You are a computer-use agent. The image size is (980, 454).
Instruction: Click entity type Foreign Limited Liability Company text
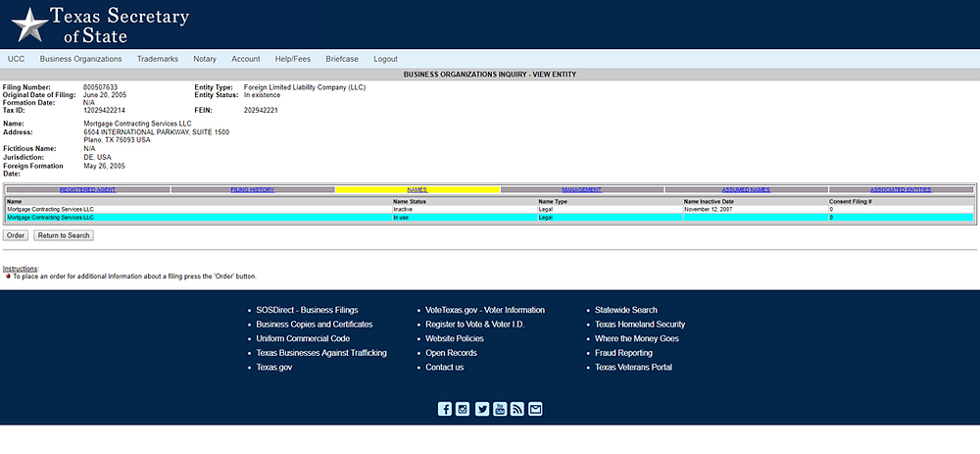click(x=305, y=87)
